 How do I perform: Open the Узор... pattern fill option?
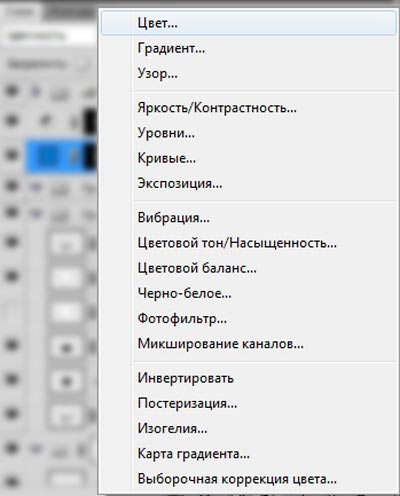coord(249,73)
